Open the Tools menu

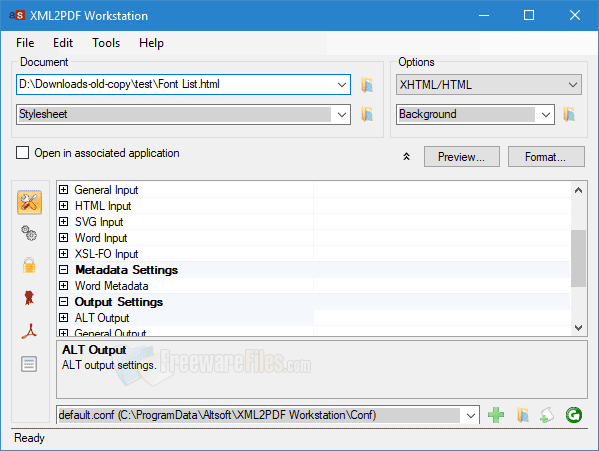[106, 43]
